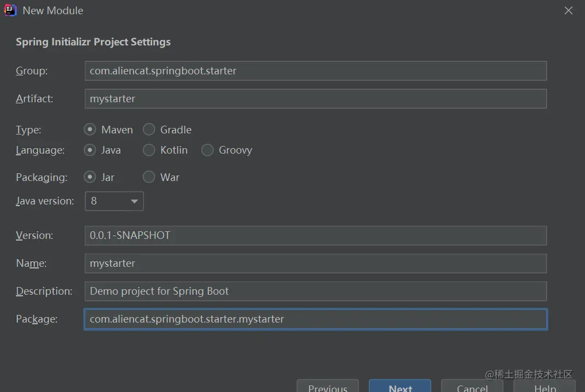Click the 'Java version:' label
Viewport: 585px width, 392px height.
(x=45, y=201)
